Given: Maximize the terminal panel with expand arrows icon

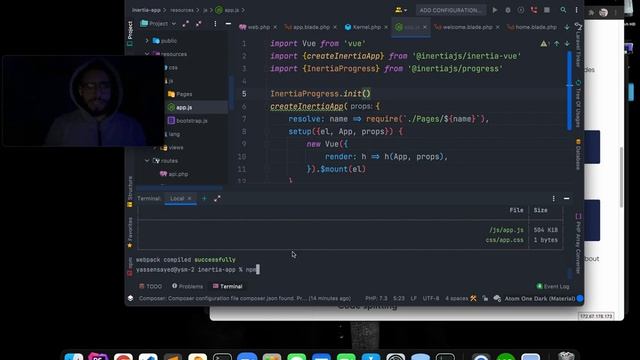Looking at the screenshot, I should (x=217, y=198).
